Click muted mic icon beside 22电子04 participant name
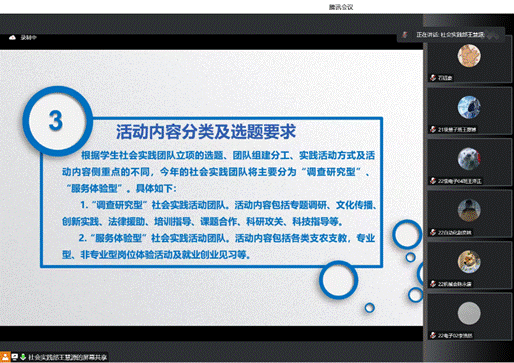Image resolution: width=514 pixels, height=363 pixels. click(x=433, y=181)
